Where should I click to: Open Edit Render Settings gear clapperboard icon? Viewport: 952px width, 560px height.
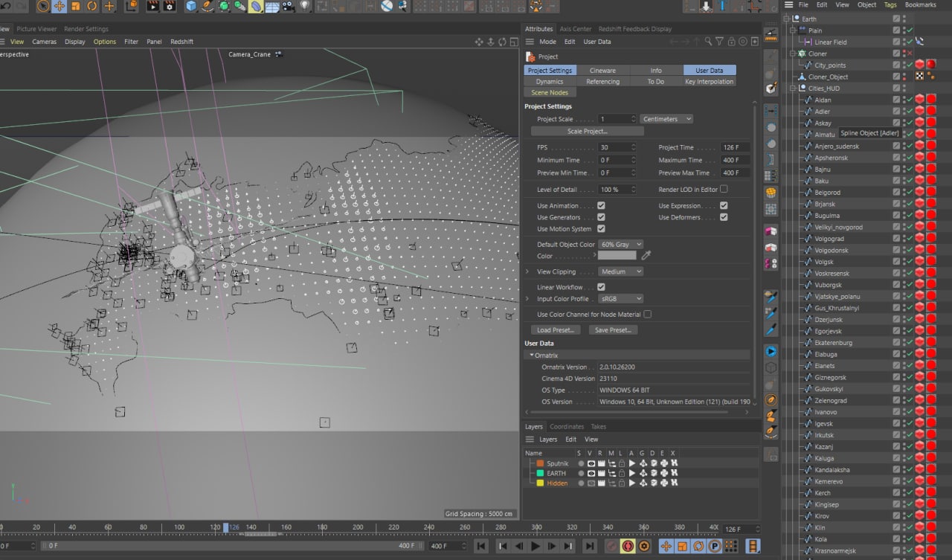(x=170, y=6)
